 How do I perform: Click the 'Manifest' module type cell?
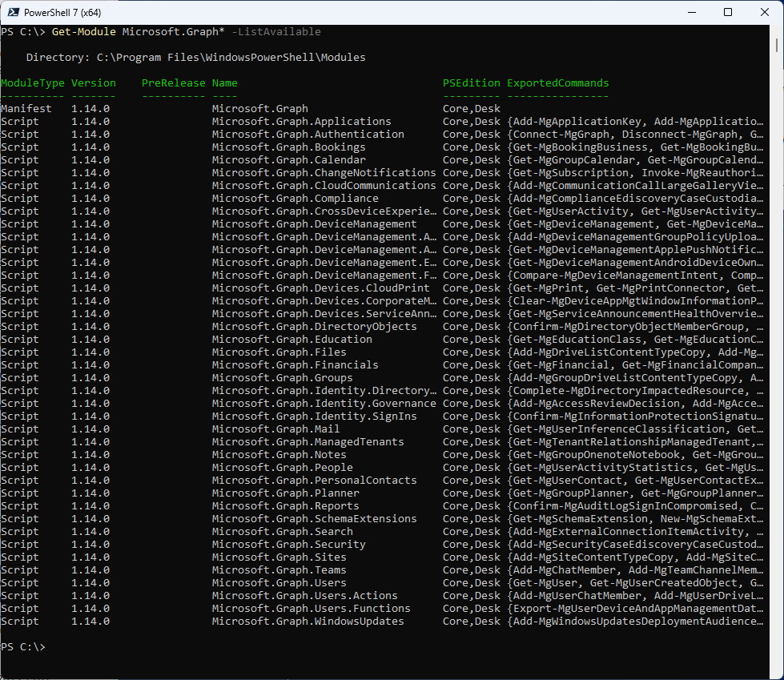26,108
